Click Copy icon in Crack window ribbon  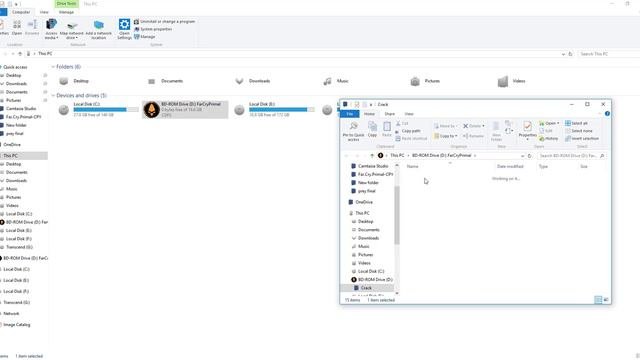point(372,126)
